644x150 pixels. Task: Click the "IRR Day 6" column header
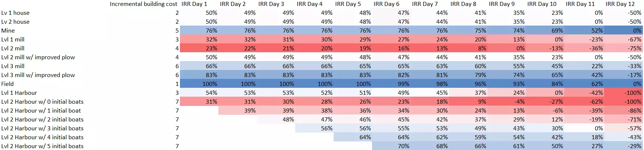coord(386,4)
